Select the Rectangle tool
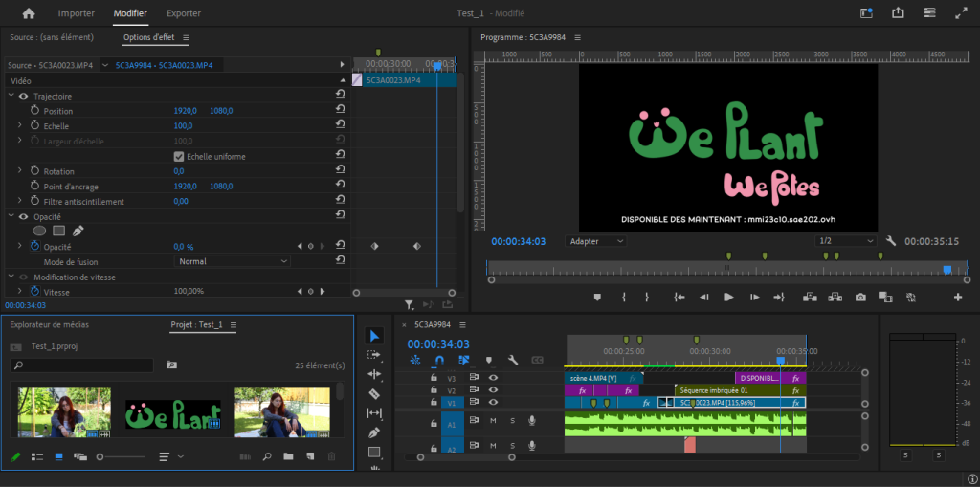 (374, 452)
